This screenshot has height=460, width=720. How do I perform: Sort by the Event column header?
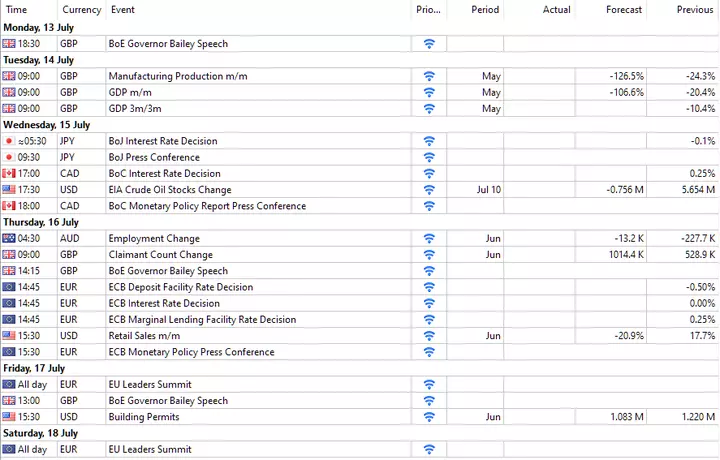click(x=123, y=10)
